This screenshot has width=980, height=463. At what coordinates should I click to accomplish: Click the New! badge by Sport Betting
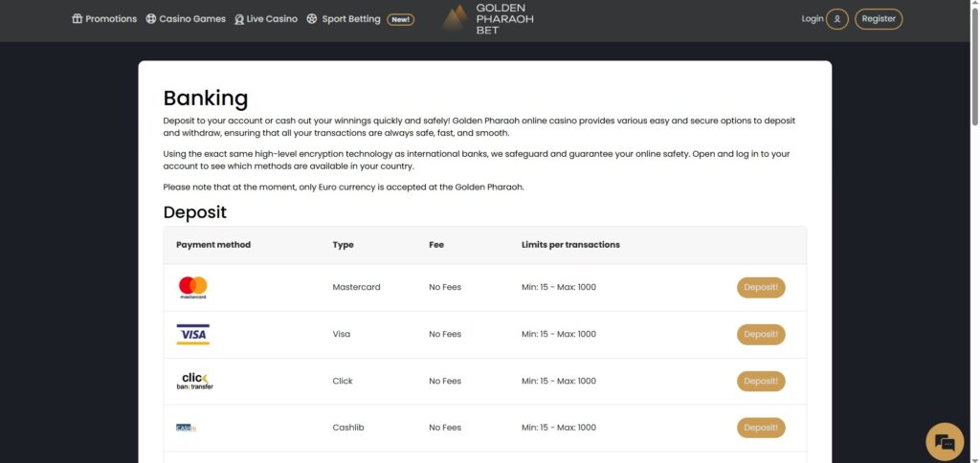click(x=400, y=19)
